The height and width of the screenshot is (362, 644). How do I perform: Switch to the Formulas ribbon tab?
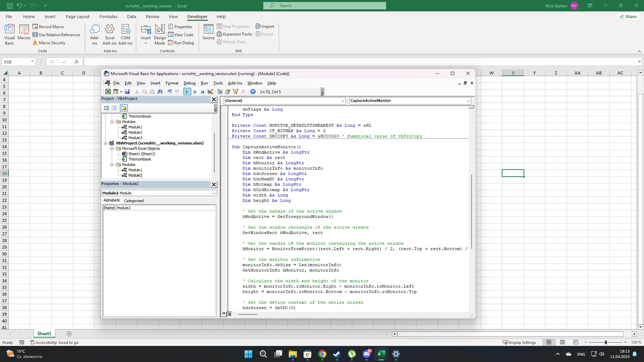(108, 17)
